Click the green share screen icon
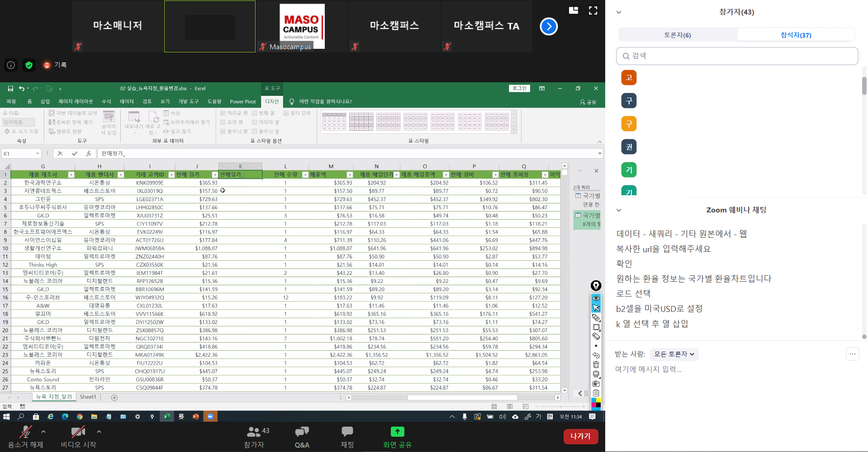868x452 pixels. (x=397, y=432)
